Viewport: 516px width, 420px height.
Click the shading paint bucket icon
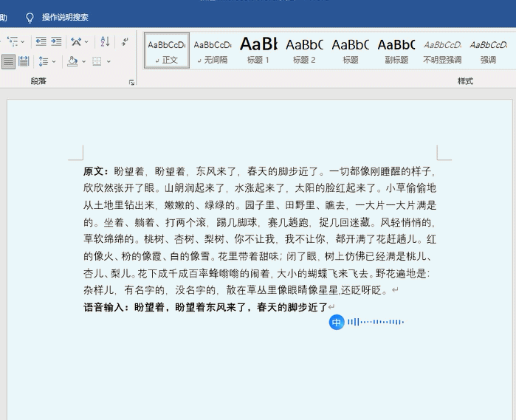[72, 61]
